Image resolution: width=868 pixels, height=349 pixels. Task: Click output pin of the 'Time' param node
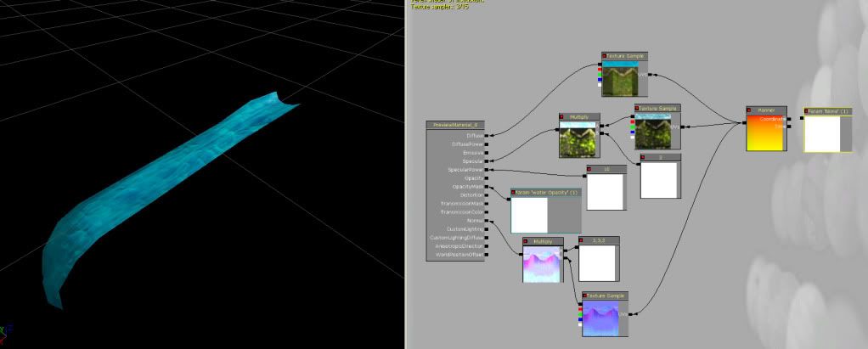pos(802,117)
